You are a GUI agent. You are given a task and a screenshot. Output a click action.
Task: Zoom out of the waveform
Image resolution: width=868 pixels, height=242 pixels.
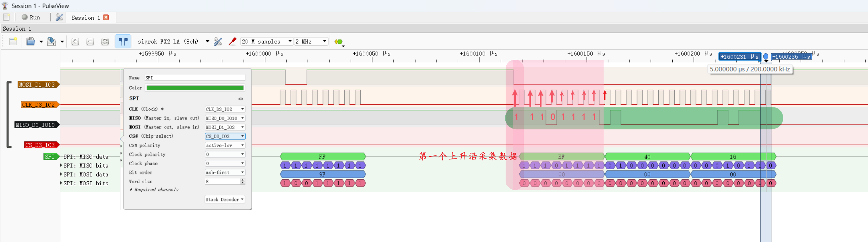click(x=90, y=42)
